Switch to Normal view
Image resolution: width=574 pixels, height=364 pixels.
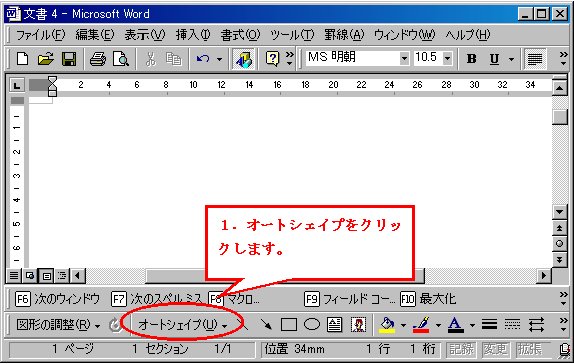click(x=14, y=275)
